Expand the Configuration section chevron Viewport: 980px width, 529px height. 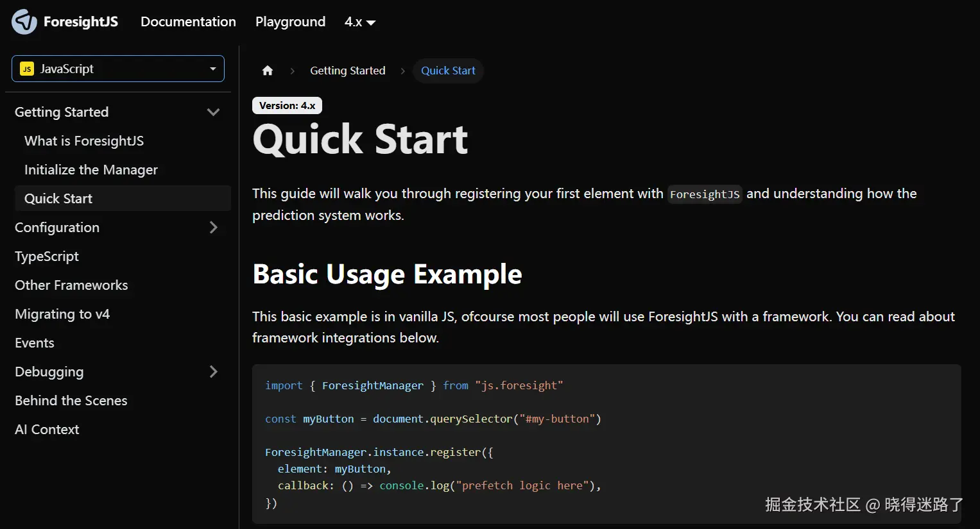click(x=213, y=228)
